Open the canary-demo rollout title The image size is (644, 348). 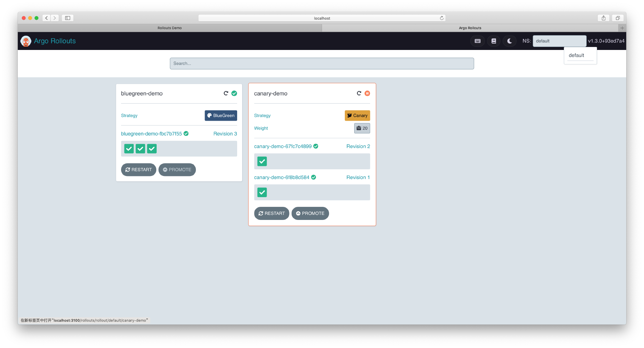click(x=271, y=94)
